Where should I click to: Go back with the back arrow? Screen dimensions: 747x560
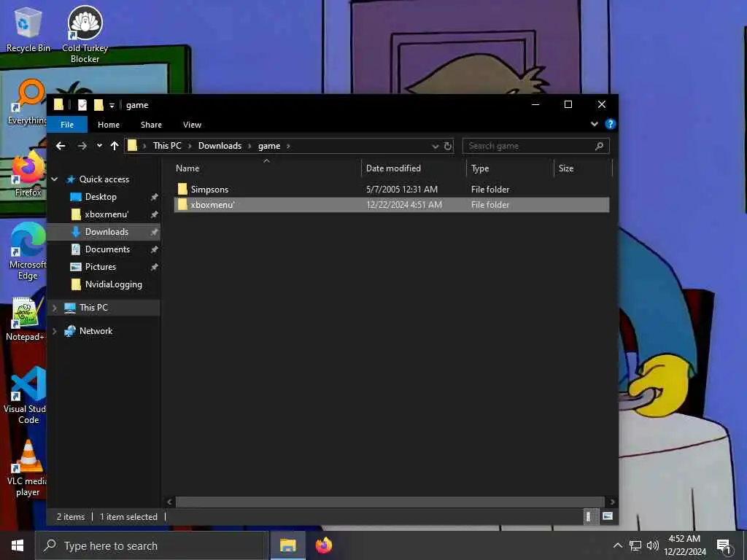pos(61,146)
